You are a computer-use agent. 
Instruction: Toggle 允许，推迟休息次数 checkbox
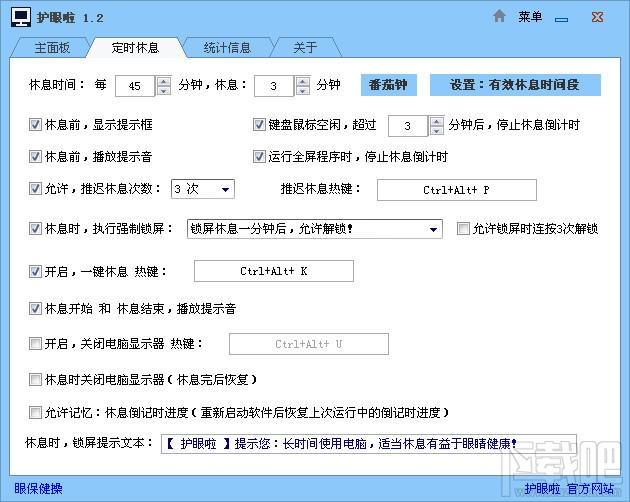(35, 189)
